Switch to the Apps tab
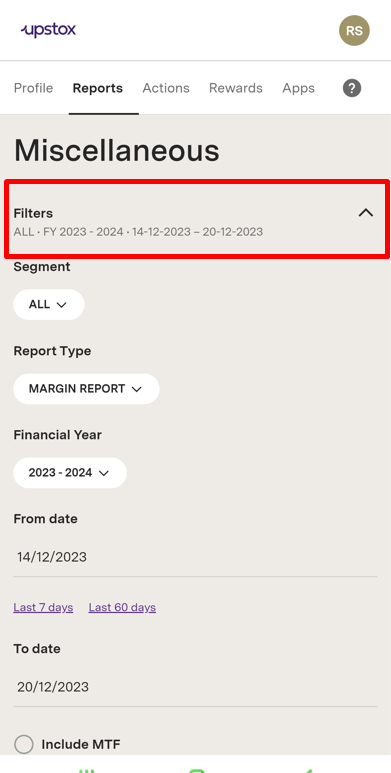Image resolution: width=391 pixels, height=773 pixels. click(x=298, y=88)
